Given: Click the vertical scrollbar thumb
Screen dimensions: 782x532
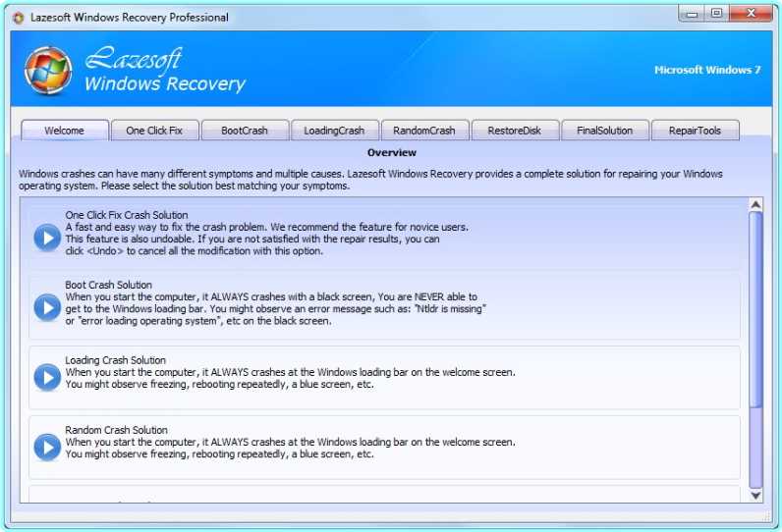Looking at the screenshot, I should 755,309.
